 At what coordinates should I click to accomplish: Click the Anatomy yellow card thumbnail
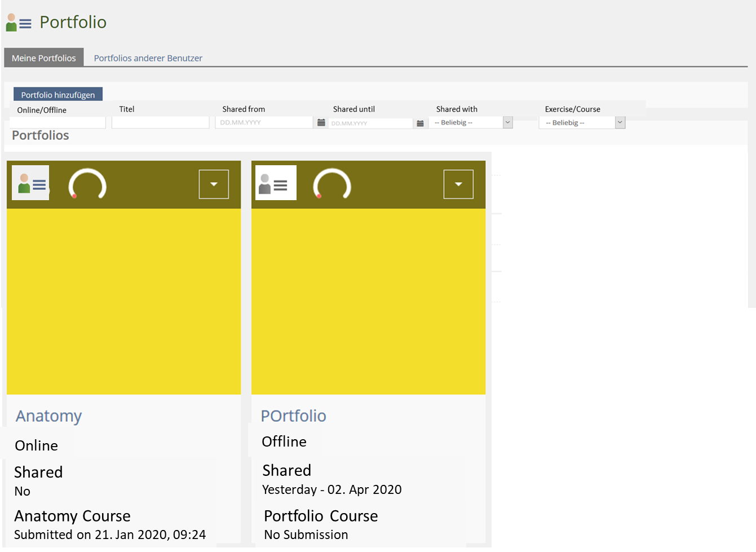(123, 301)
